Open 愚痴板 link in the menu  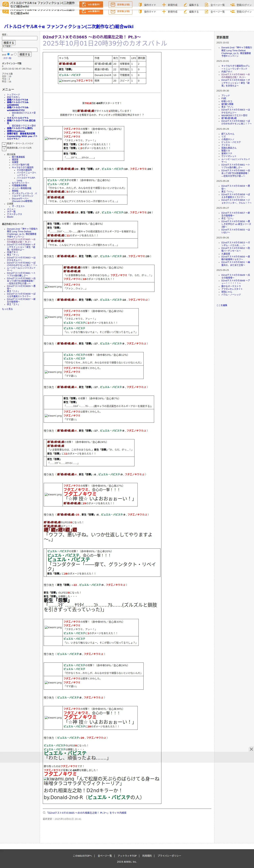coord(15,191)
